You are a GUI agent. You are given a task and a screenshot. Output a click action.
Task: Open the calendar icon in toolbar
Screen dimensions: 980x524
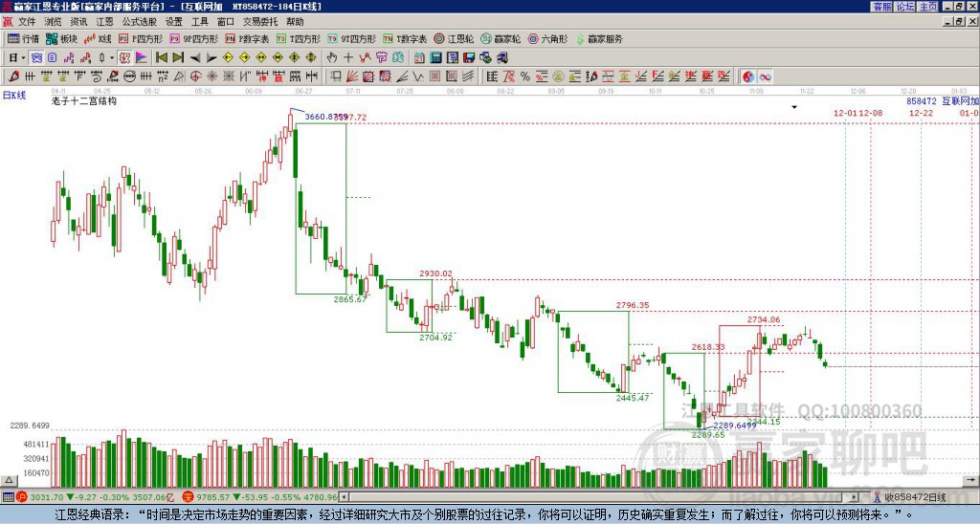tap(419, 58)
